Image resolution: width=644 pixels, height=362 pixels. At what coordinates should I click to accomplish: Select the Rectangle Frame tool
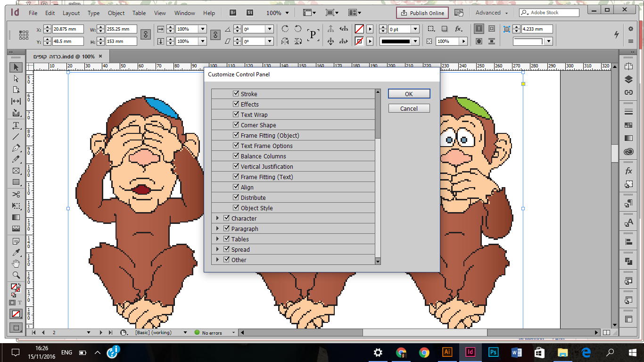click(16, 171)
